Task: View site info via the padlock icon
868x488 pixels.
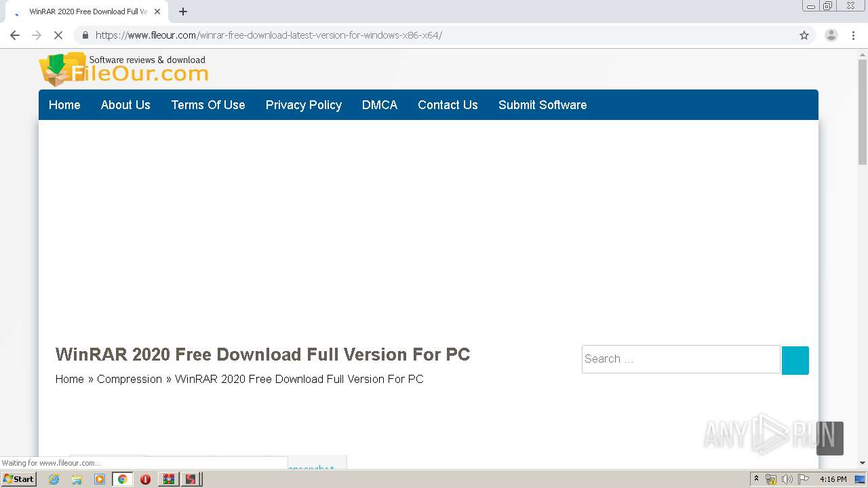Action: coord(85,35)
